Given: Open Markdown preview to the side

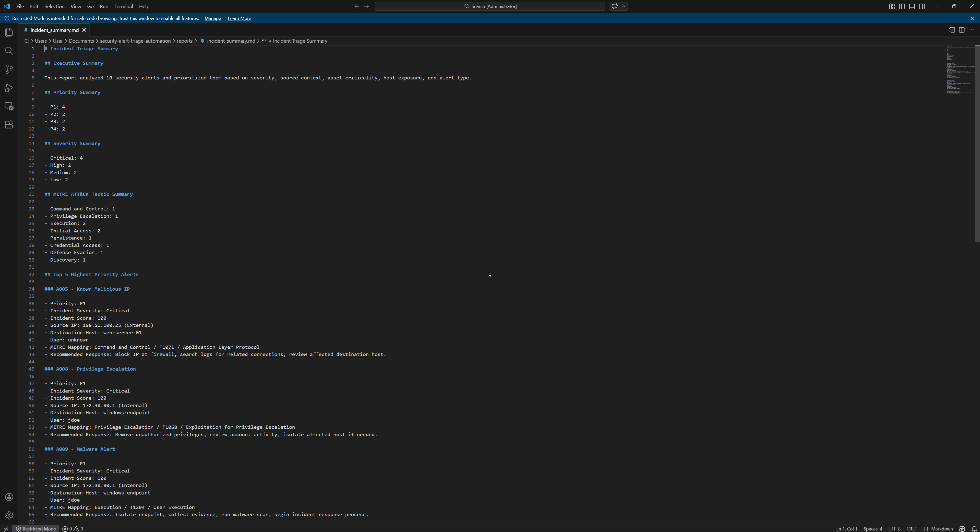Looking at the screenshot, I should click(951, 30).
